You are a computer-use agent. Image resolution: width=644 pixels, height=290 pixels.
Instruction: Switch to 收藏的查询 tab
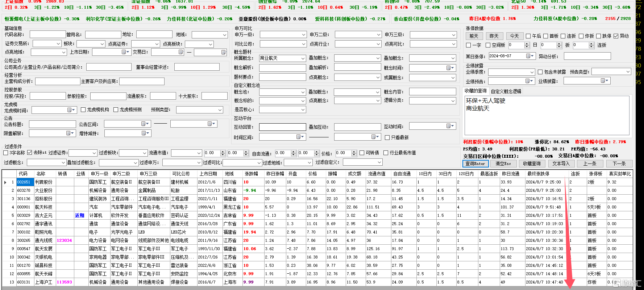pyautogui.click(x=475, y=91)
